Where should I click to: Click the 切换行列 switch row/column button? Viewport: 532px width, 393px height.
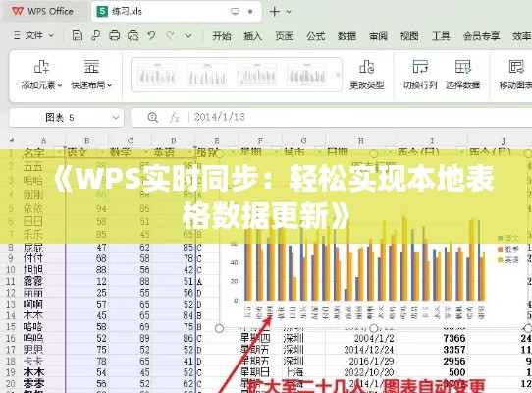[x=420, y=75]
